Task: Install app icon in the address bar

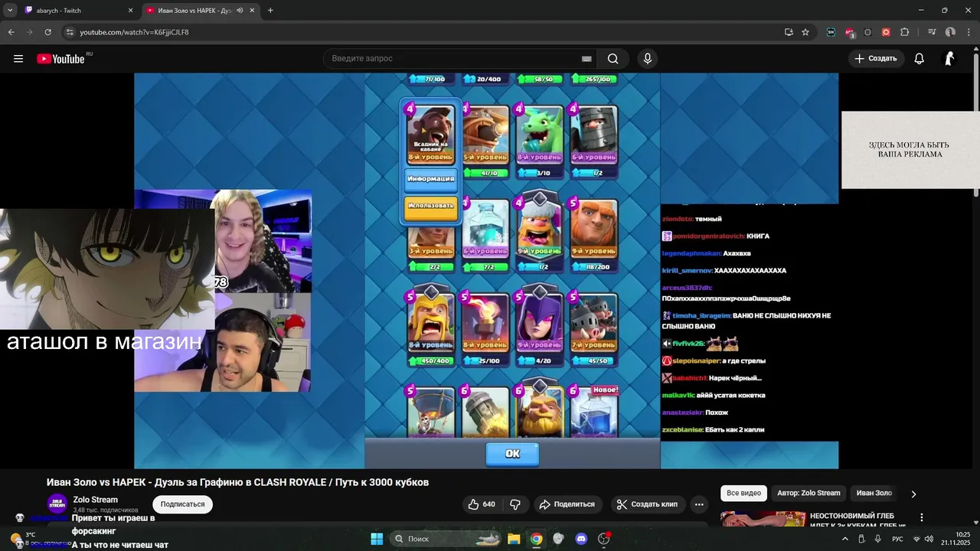Action: tap(789, 32)
